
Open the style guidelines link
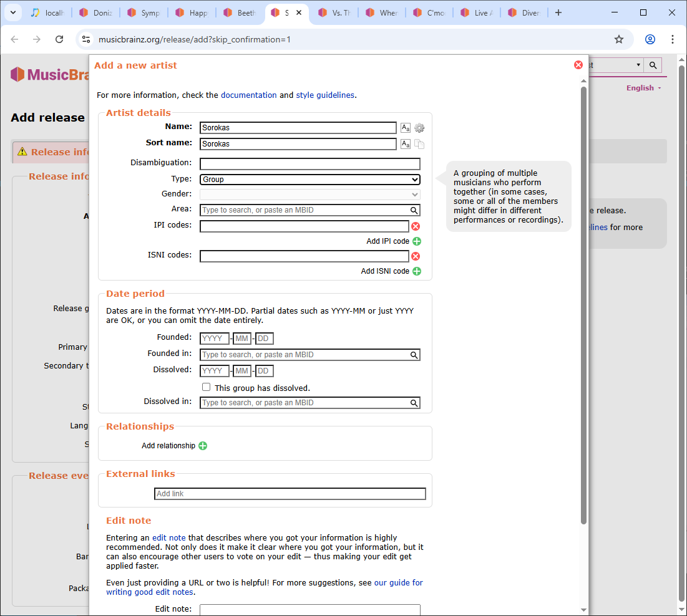click(x=325, y=95)
